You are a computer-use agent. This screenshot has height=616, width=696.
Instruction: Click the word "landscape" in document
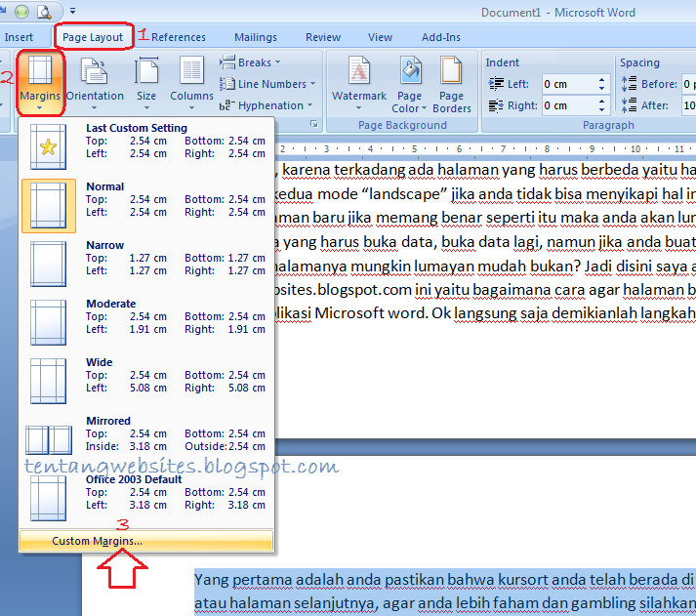[x=405, y=194]
